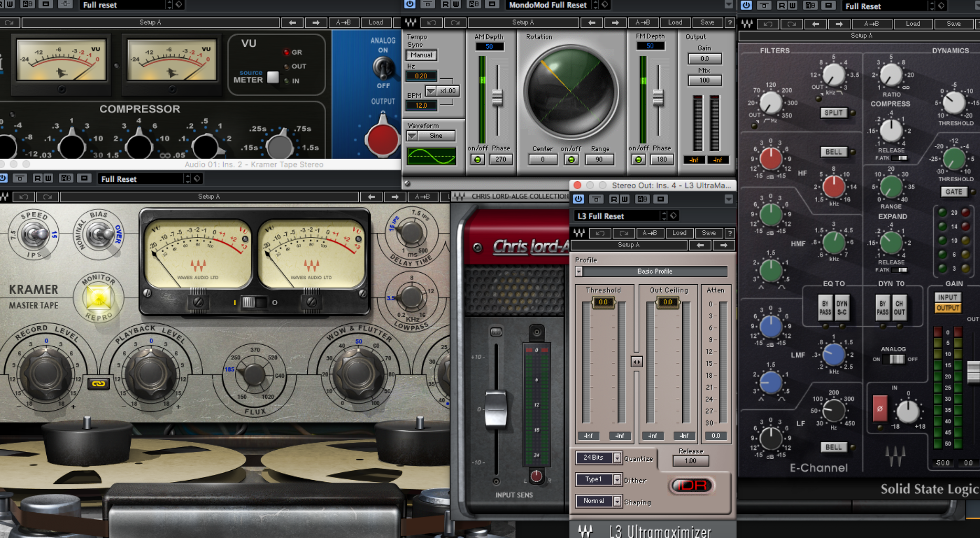980x538 pixels.
Task: Click compressor RATIO knob in E-Channel
Action: tap(891, 76)
